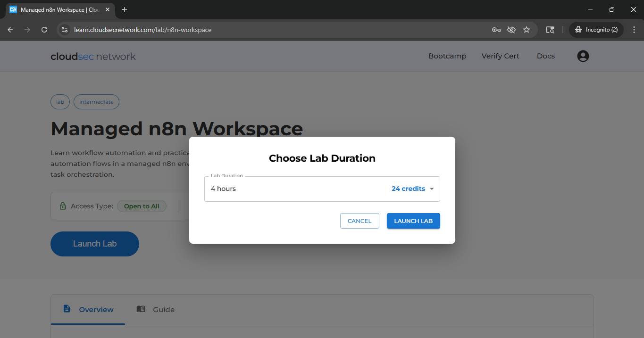The width and height of the screenshot is (644, 338).
Task: Click the 24 credits value
Action: 408,189
